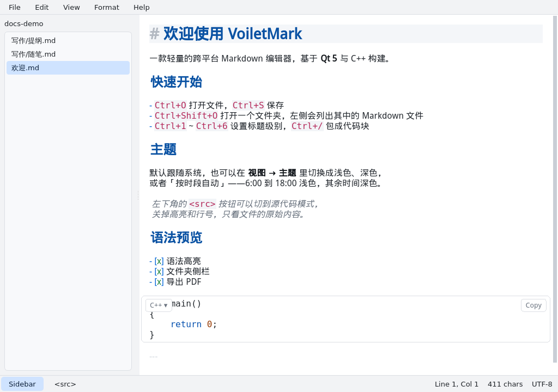Click the vertical editor scrollbar
The image size is (558, 392).
point(555,189)
